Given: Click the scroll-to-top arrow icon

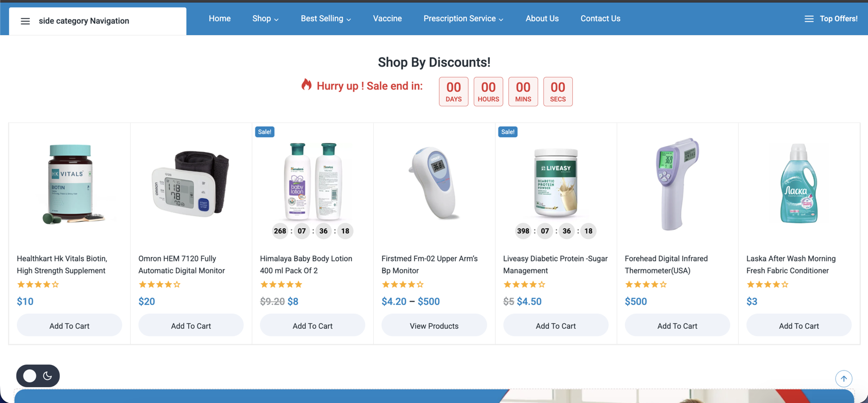Looking at the screenshot, I should click(x=844, y=379).
